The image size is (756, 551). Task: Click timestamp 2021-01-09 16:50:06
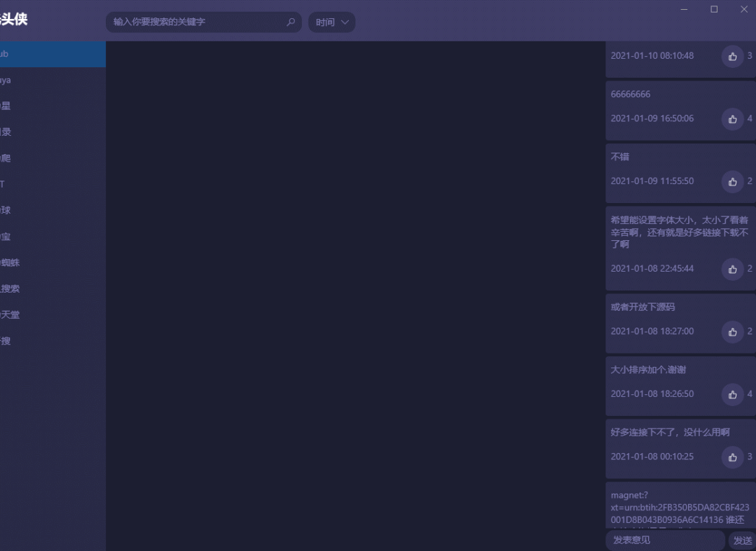tap(652, 118)
